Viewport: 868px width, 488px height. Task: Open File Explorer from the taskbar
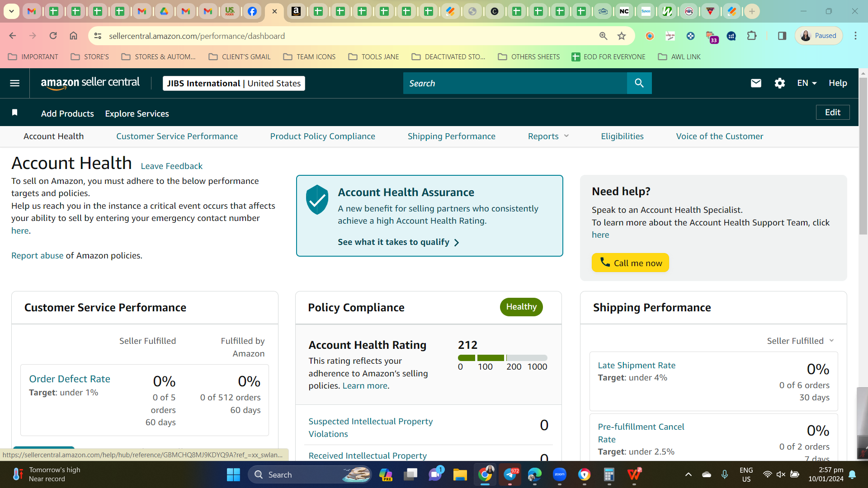460,474
